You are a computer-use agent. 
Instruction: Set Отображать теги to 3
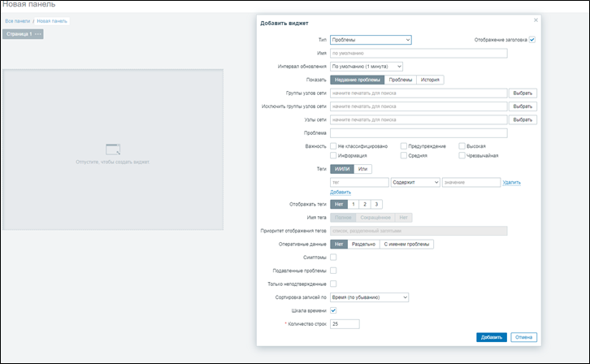point(376,204)
